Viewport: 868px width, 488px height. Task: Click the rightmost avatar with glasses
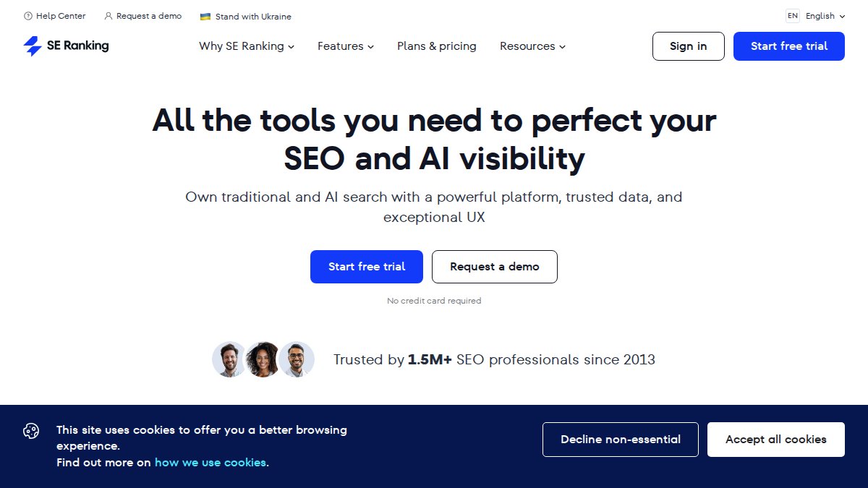(297, 359)
